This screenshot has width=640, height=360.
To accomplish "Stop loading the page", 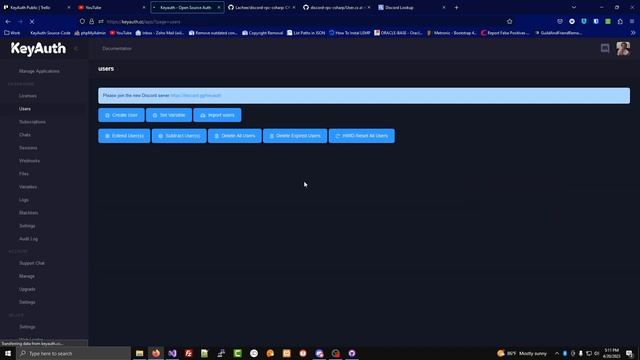I will tap(32, 22).
